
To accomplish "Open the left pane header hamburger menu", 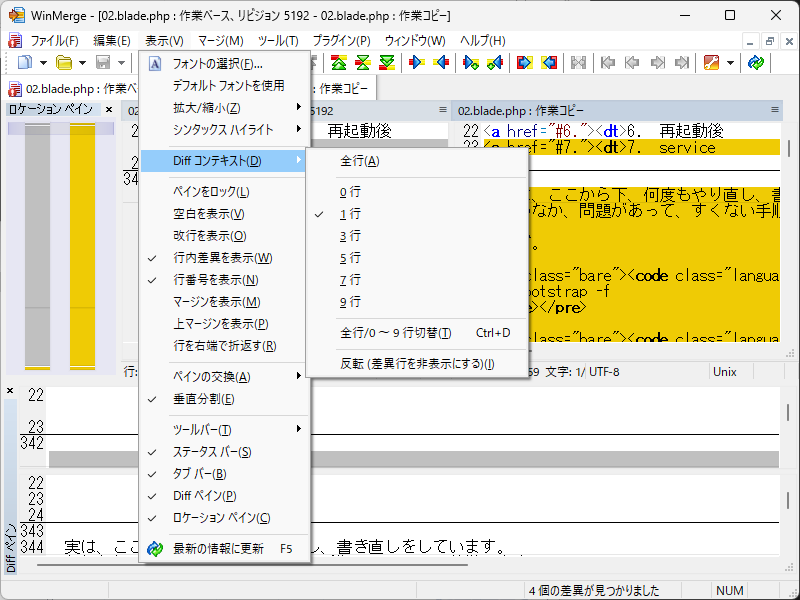I will [x=443, y=110].
